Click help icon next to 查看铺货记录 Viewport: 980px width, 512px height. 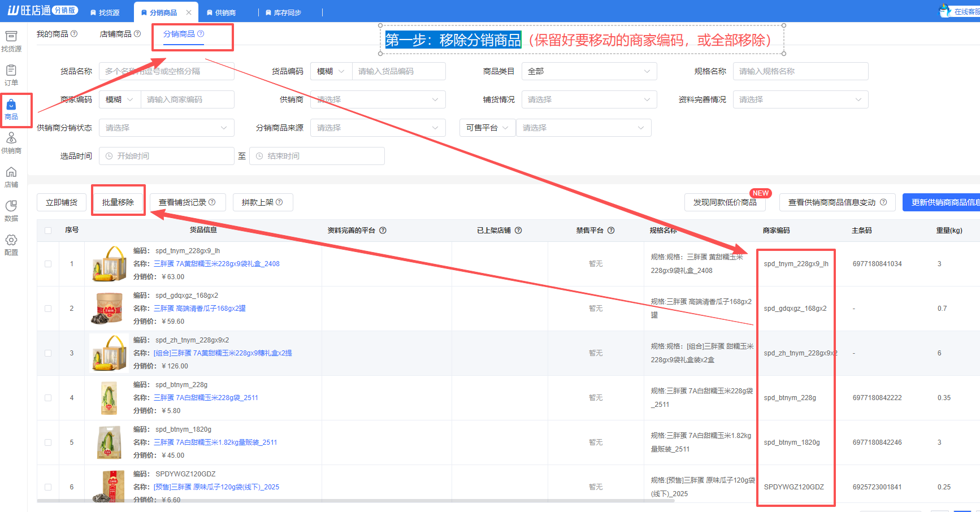(x=212, y=202)
